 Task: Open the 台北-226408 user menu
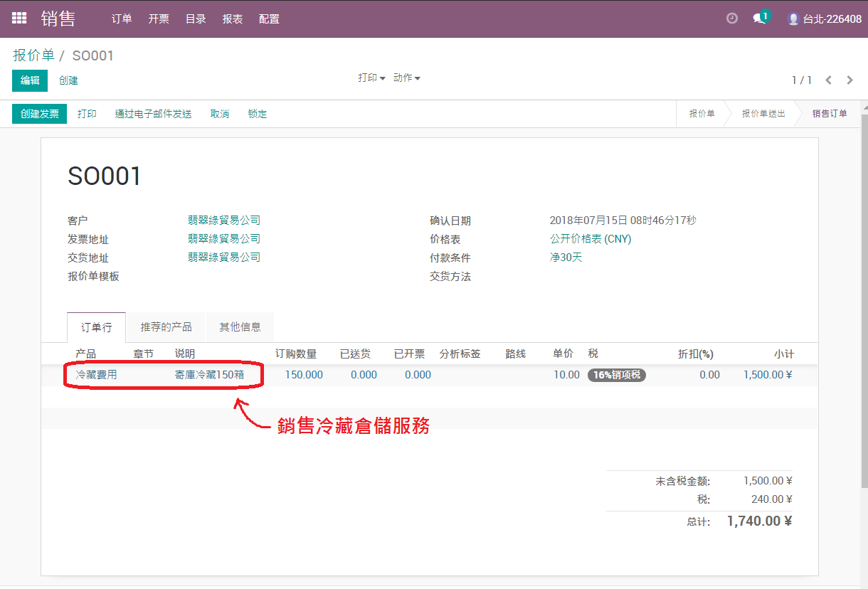coord(825,19)
